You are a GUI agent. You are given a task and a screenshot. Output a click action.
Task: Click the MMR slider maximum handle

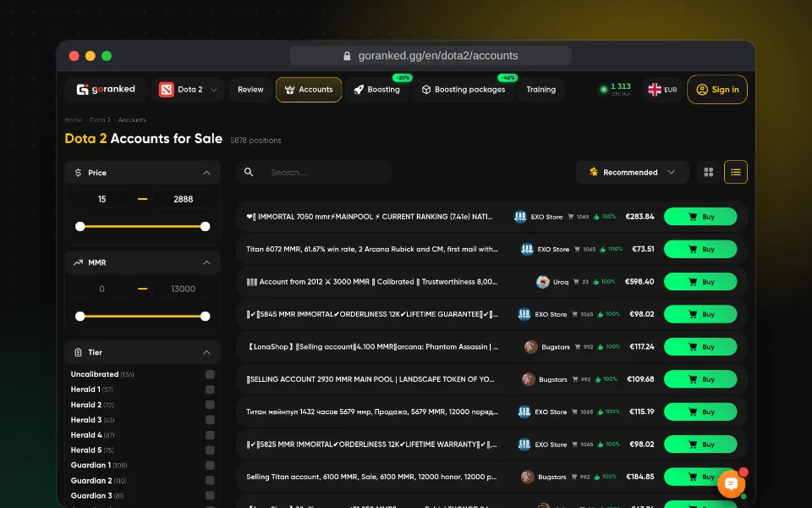205,316
